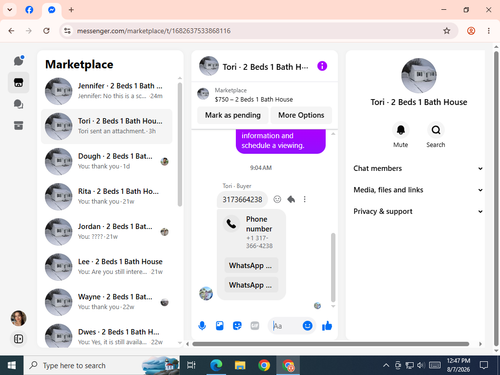
Task: Click the listing thumbnail in details panel
Action: coord(419,76)
